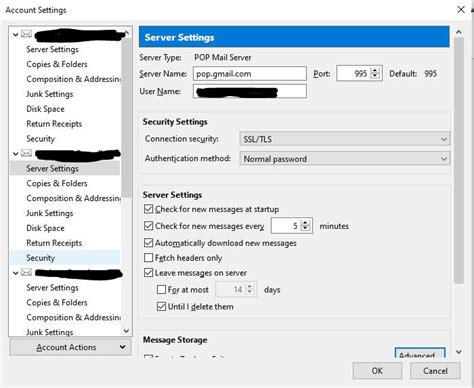
Task: Uncheck Leave messages on server
Action: pyautogui.click(x=148, y=273)
